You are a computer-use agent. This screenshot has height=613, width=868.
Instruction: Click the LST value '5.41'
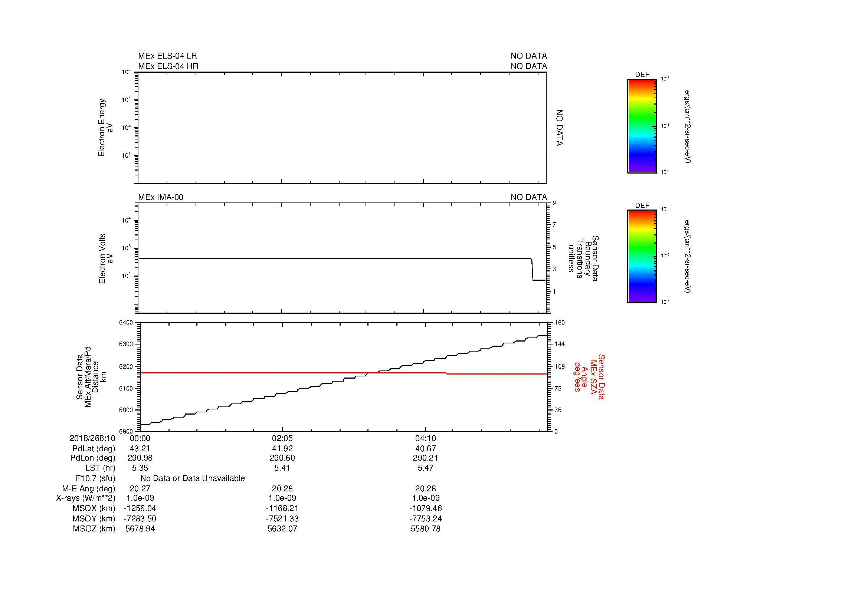click(282, 468)
